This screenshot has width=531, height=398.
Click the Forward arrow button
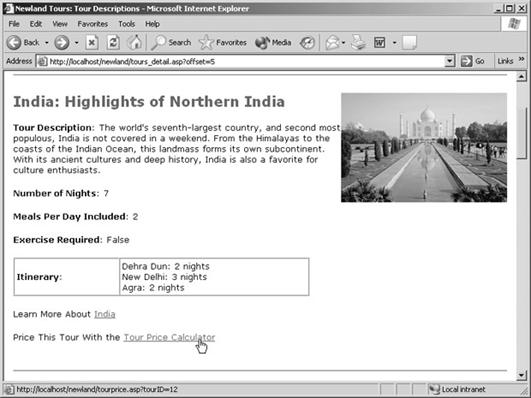62,43
